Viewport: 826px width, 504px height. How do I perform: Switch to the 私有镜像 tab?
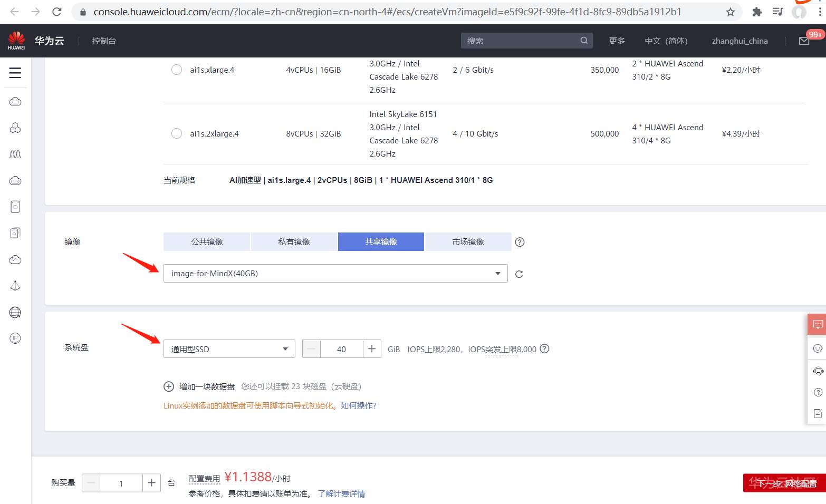pyautogui.click(x=294, y=242)
